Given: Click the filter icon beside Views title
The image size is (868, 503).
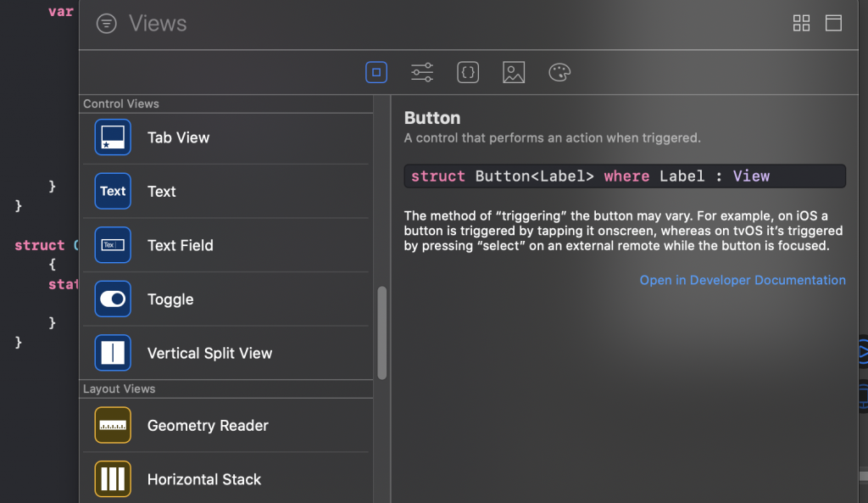Looking at the screenshot, I should 106,24.
